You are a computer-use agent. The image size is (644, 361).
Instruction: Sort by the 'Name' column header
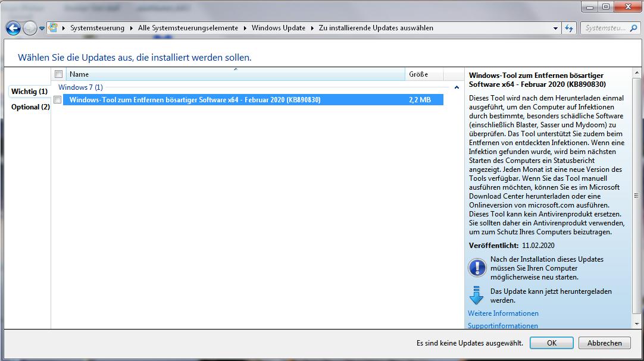pos(235,74)
